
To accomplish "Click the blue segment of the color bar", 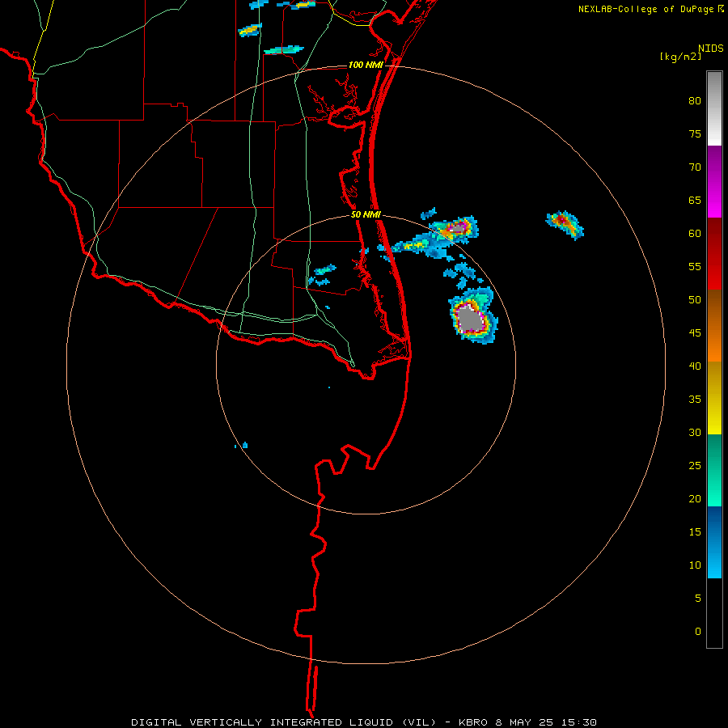I will (714, 542).
